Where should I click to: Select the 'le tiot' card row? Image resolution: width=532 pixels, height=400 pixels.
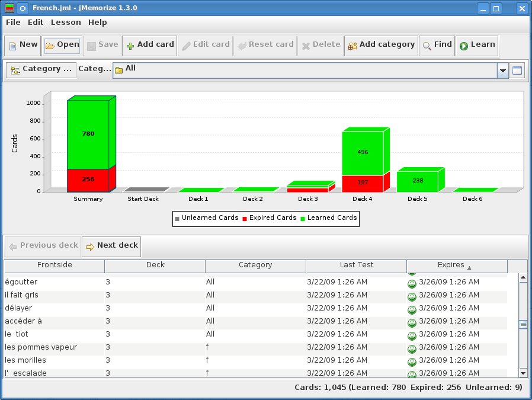[255, 335]
